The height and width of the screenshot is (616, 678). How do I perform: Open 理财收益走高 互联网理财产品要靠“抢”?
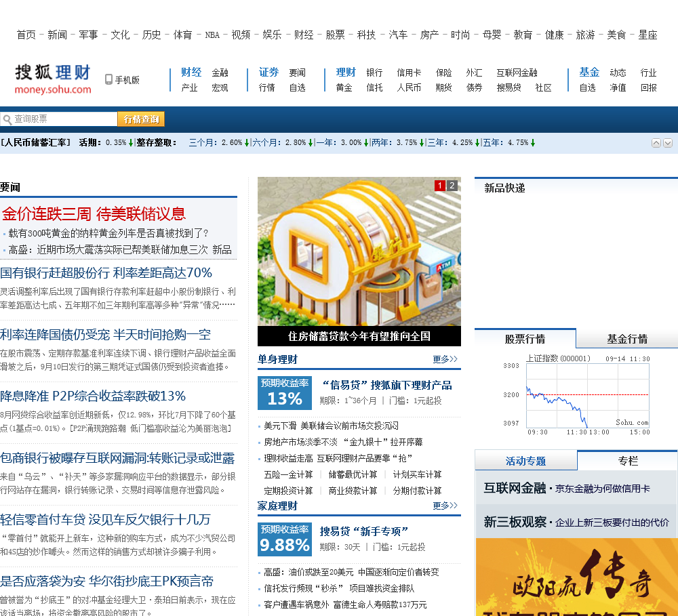[338, 458]
